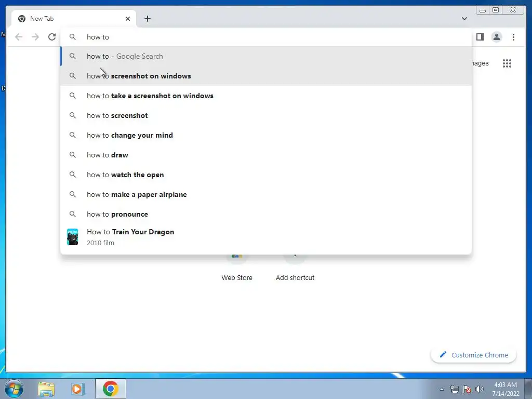Screen dimensions: 532x399
Task: Click the volume speaker tray icon
Action: tap(480, 389)
